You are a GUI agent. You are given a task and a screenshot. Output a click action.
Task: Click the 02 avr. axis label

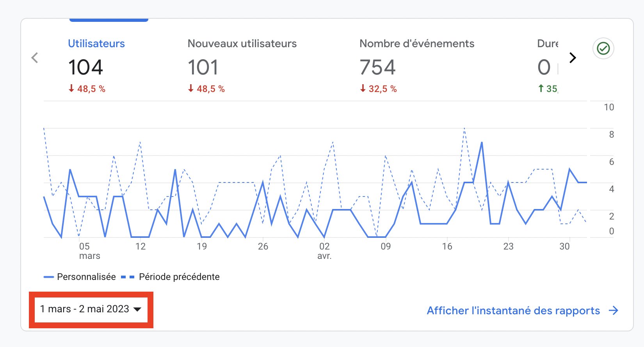pos(324,251)
